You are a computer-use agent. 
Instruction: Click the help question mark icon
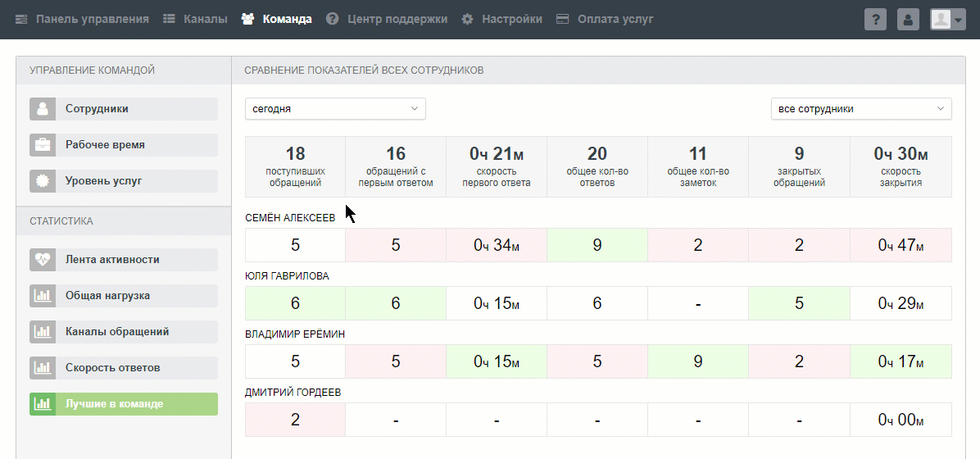click(x=876, y=20)
